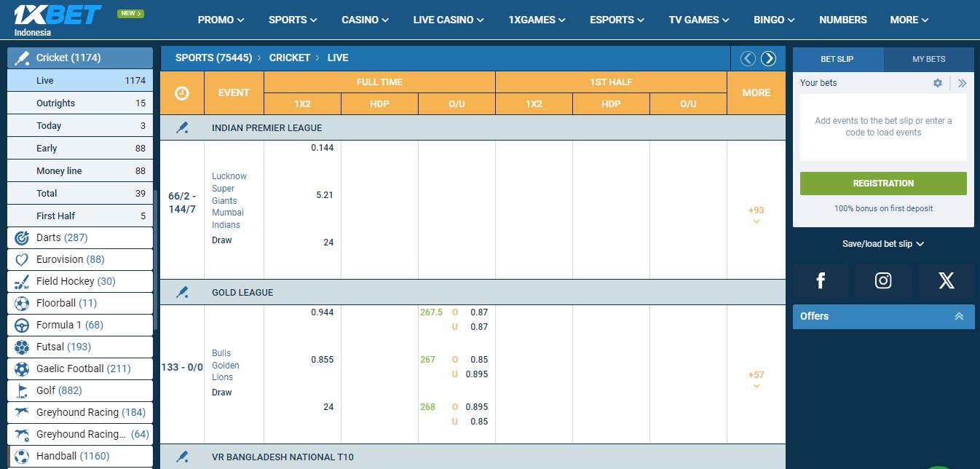The width and height of the screenshot is (980, 469).
Task: Open Greyhound Racing (64) icon
Action: click(x=22, y=434)
